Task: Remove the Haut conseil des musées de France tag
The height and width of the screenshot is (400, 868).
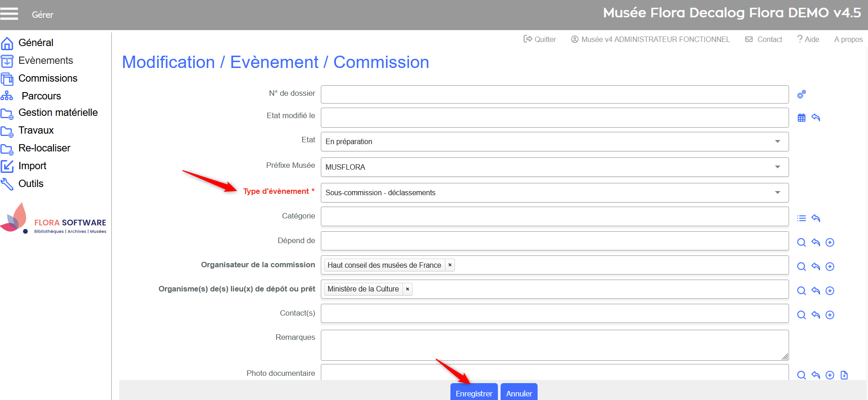Action: pos(450,265)
